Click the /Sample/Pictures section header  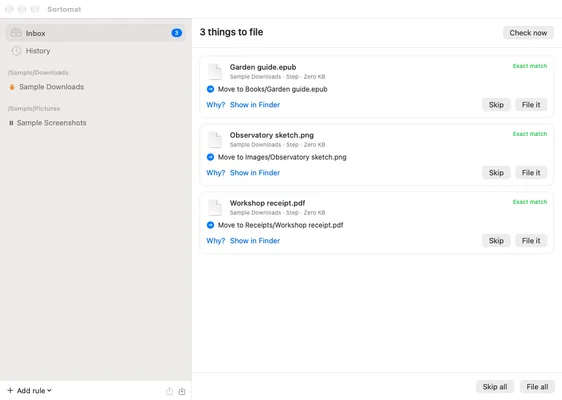coord(34,108)
